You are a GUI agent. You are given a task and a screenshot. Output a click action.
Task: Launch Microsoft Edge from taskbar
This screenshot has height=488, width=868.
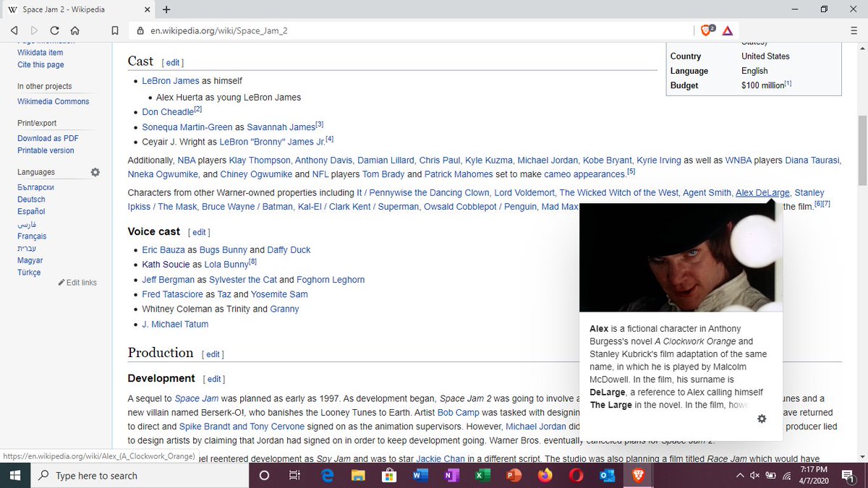(327, 475)
